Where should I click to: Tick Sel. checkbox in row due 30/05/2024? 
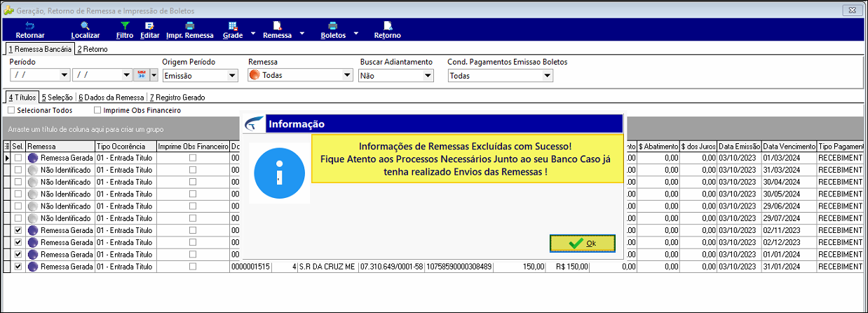click(x=18, y=194)
